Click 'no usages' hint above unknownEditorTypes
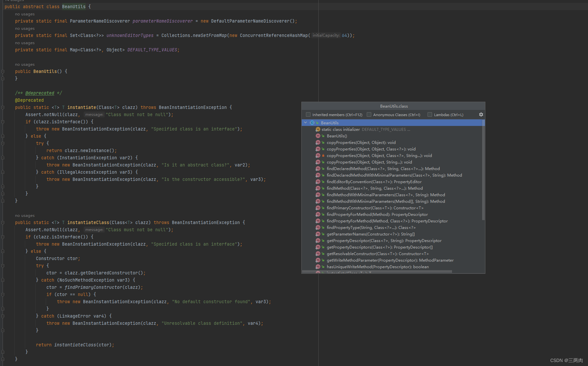Screen dimensions: 588x366 point(25,28)
